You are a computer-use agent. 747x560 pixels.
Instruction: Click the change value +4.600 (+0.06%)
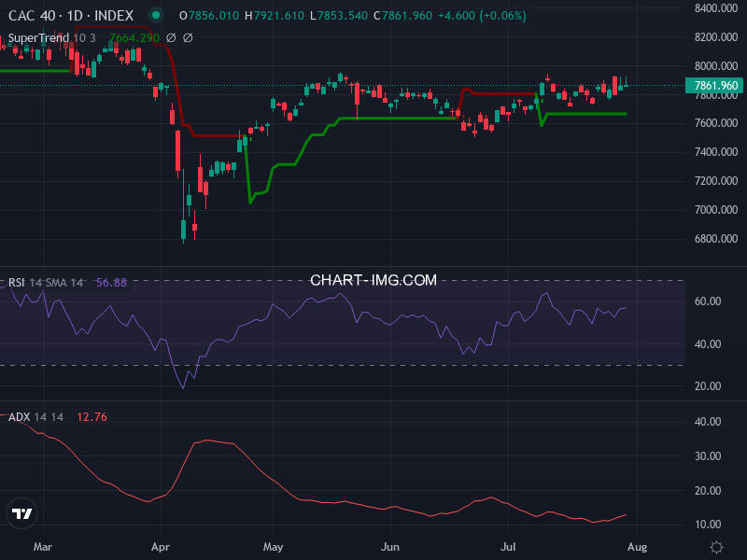coord(482,16)
